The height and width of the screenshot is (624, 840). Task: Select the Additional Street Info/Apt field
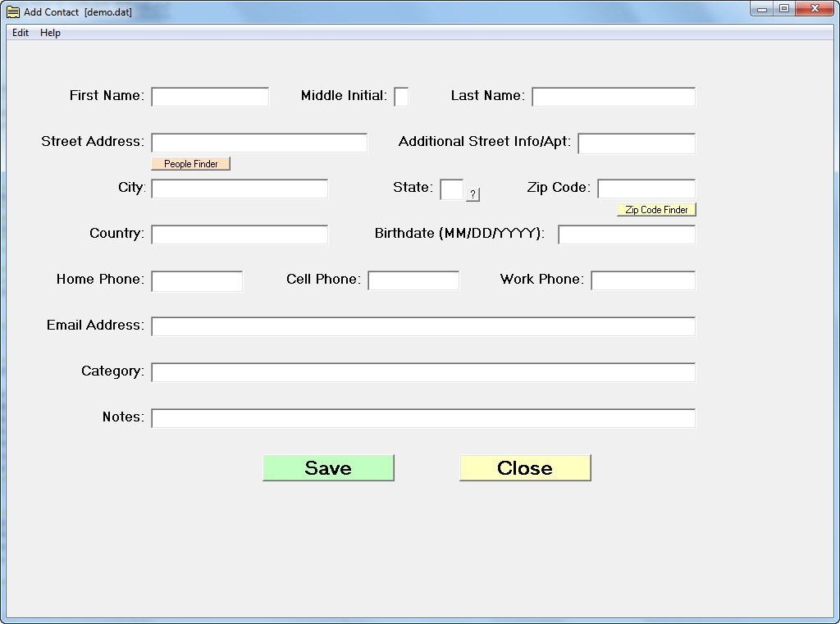point(636,143)
